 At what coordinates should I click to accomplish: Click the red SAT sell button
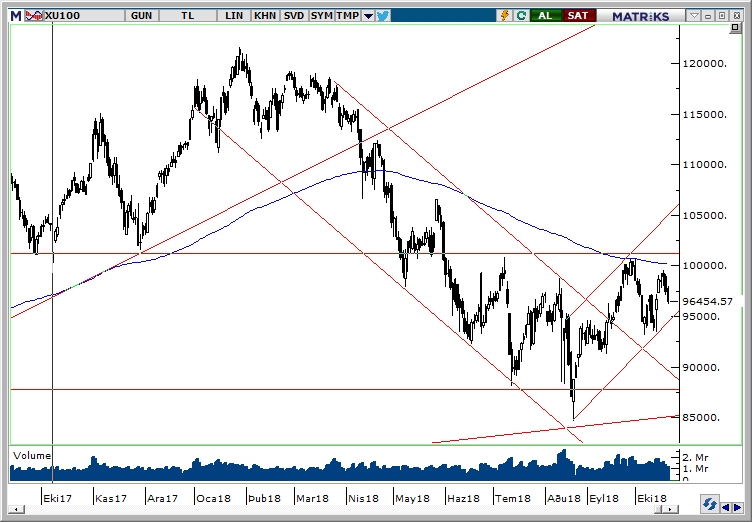point(578,16)
